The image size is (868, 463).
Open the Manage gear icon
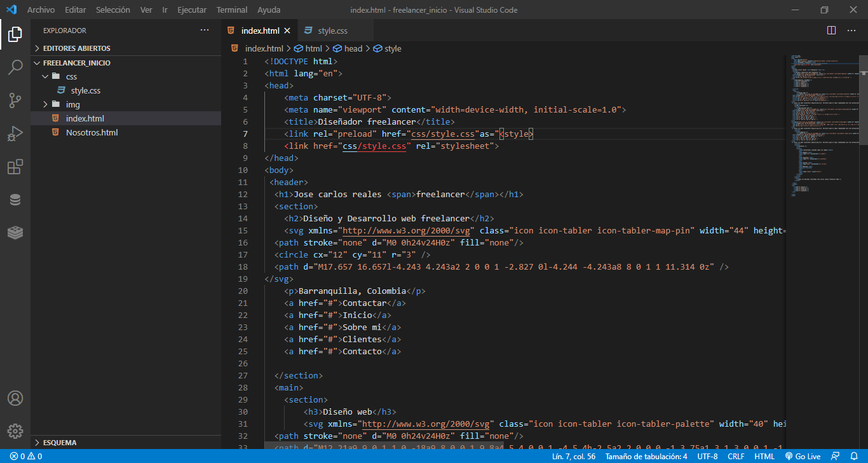click(15, 431)
